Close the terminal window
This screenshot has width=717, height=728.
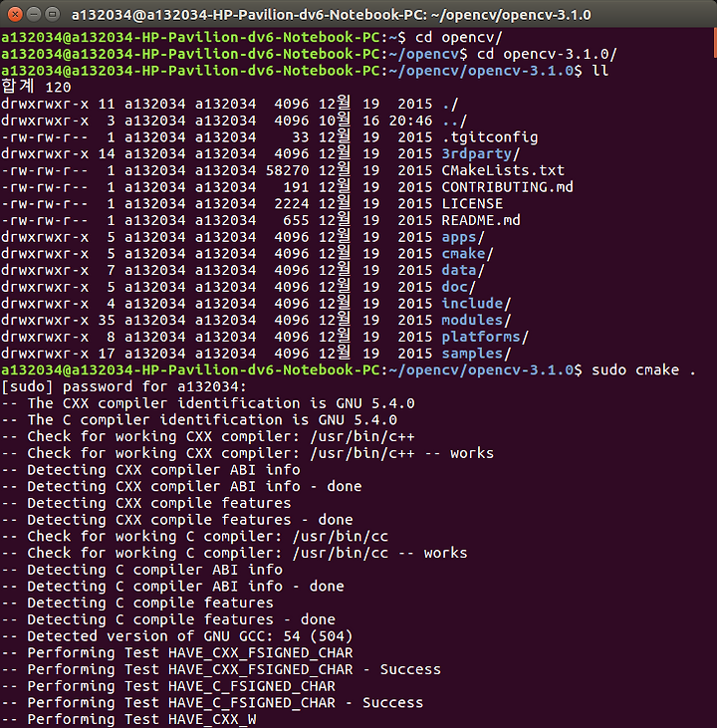coord(15,14)
